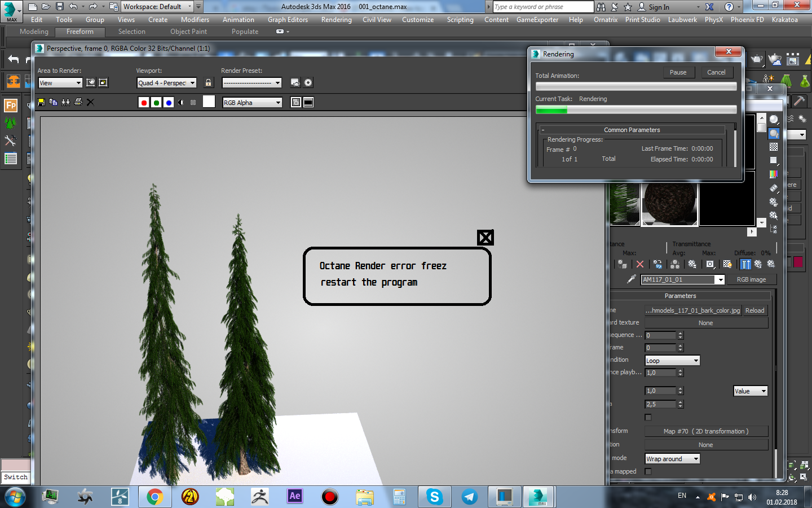Click the bark_color.jpg file name button
Viewport: 812px width, 508px height.
pos(693,310)
